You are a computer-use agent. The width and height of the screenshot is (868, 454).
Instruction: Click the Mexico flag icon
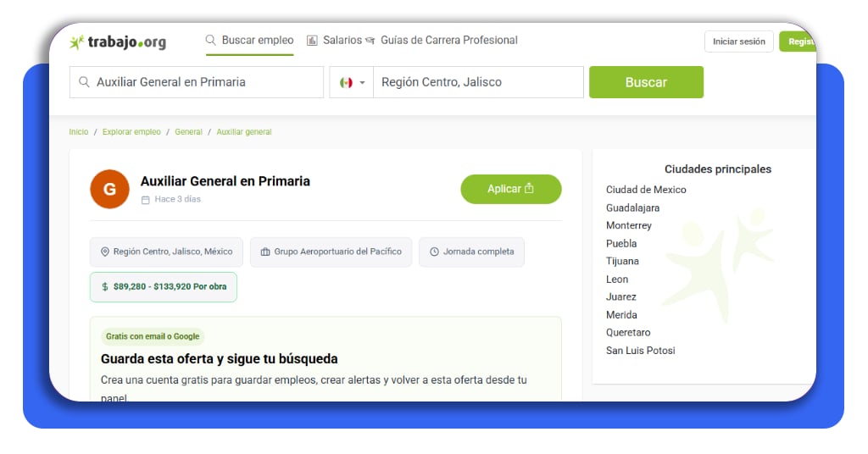(x=346, y=82)
